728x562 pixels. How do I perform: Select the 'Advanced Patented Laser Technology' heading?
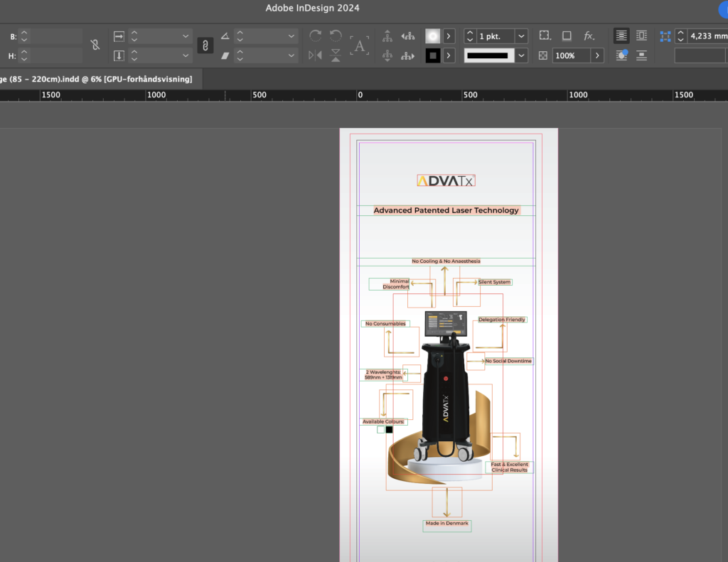[446, 210]
